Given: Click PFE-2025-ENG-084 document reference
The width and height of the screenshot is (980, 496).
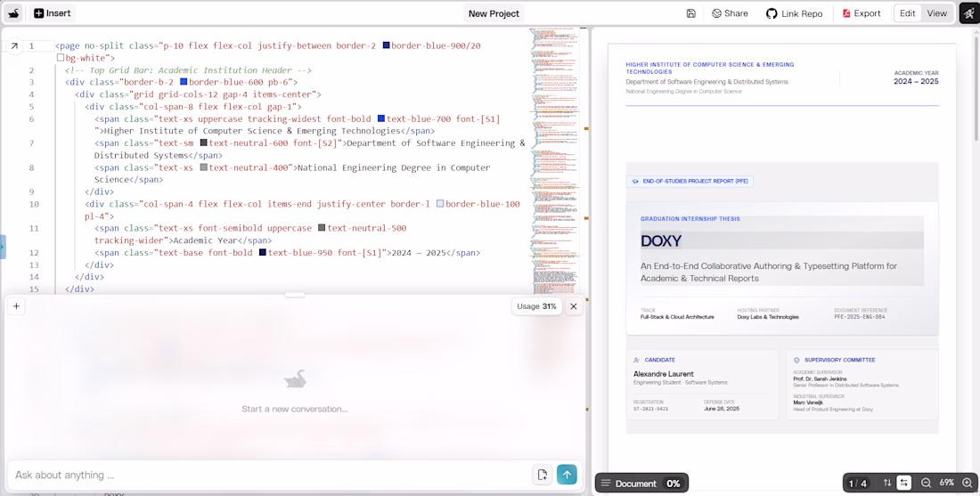Looking at the screenshot, I should coord(860,317).
